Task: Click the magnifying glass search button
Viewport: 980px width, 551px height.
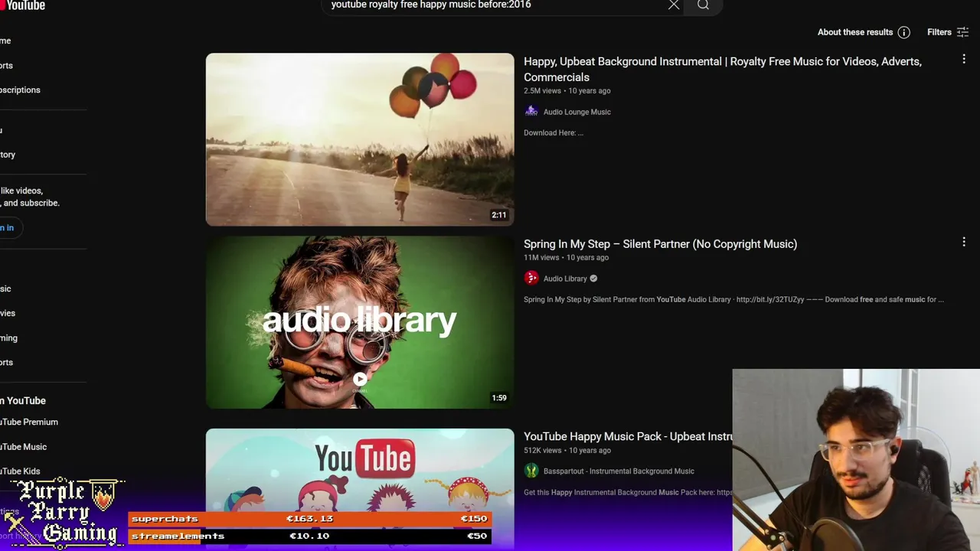Action: 703,5
